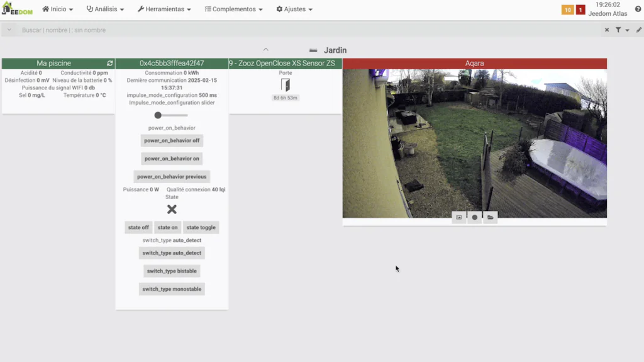The image size is (644, 362).
Task: Expand the search bar chevron dropdown
Action: click(9, 30)
